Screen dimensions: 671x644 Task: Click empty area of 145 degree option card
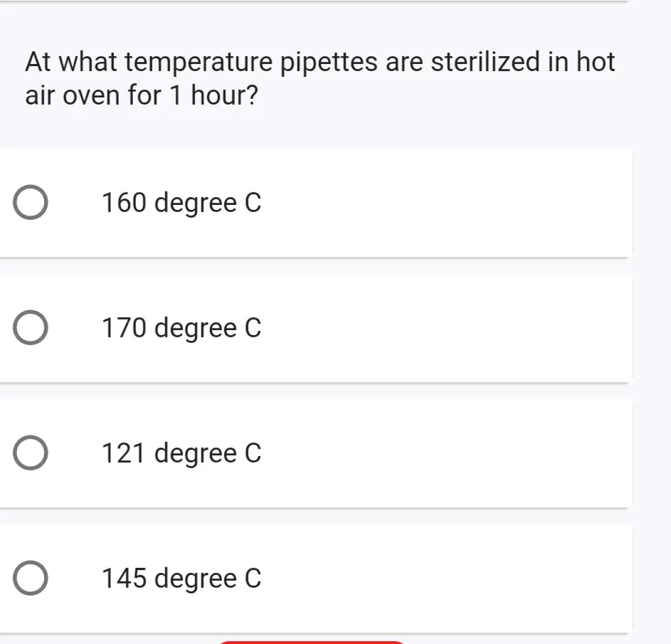pyautogui.click(x=445, y=578)
